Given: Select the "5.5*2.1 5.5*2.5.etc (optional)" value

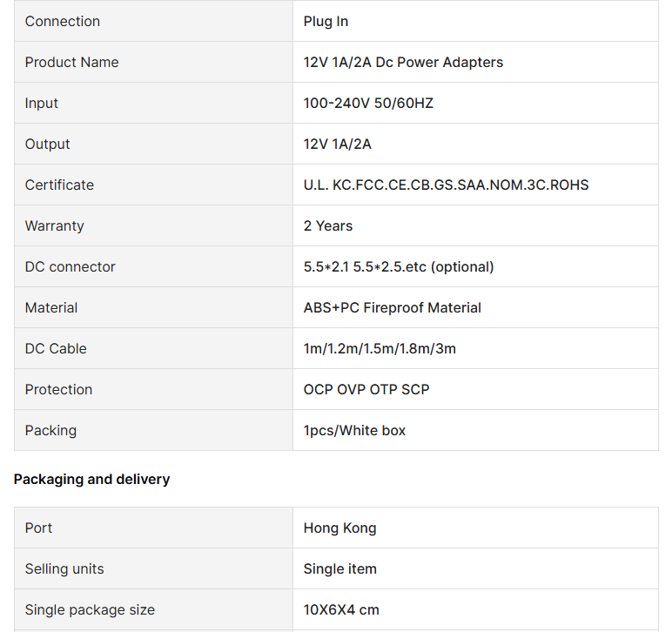Looking at the screenshot, I should coord(399,266).
